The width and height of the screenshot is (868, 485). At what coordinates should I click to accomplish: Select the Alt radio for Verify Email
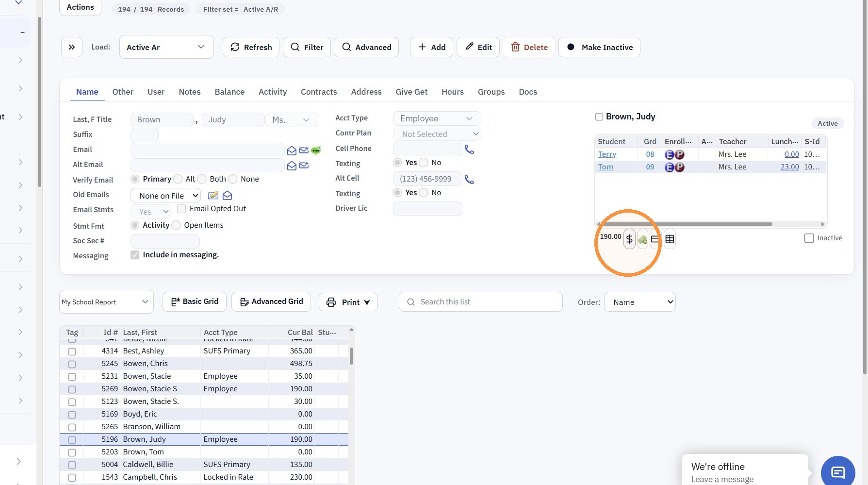tap(178, 179)
